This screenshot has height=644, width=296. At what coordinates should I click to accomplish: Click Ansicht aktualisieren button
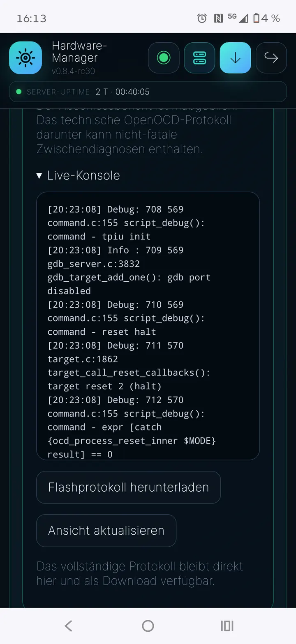106,531
